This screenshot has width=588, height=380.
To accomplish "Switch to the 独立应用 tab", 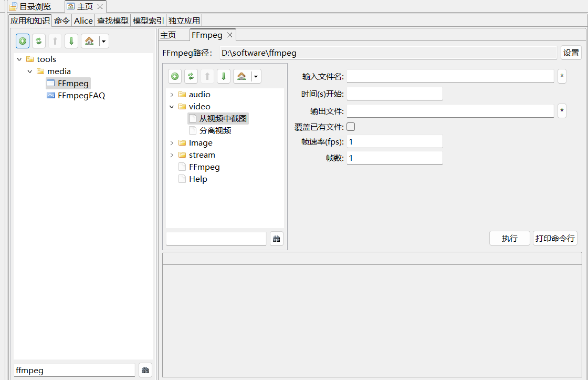I will coord(184,20).
